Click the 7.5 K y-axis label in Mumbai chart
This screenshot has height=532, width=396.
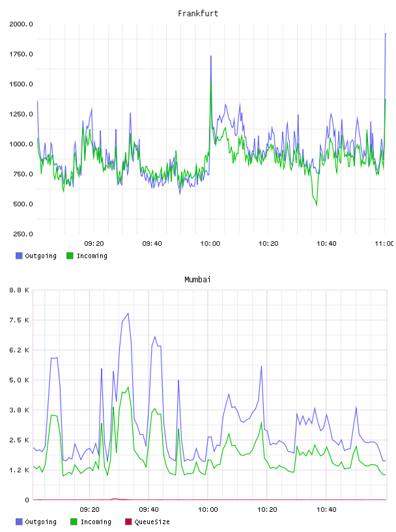click(19, 320)
